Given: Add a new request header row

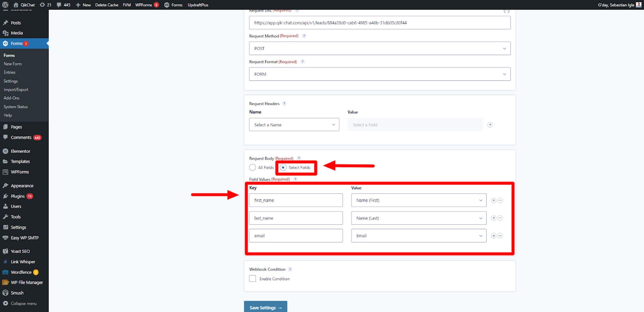Looking at the screenshot, I should click(x=490, y=125).
